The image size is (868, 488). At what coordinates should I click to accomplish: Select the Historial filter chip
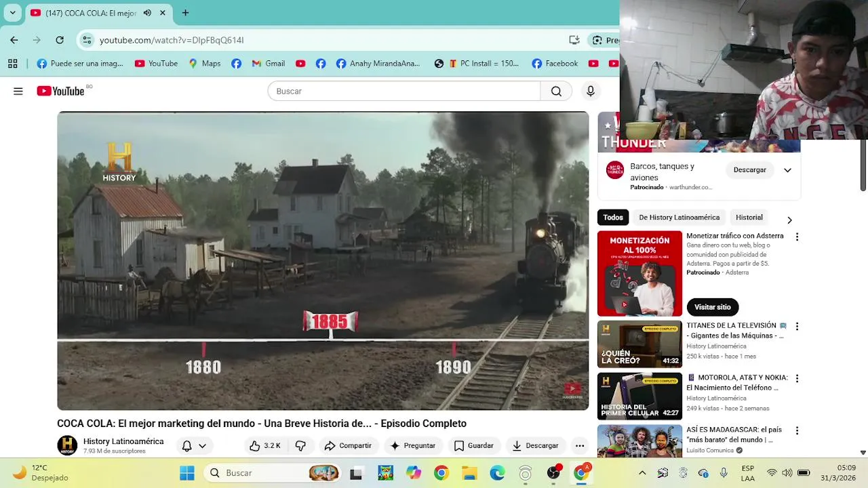(749, 218)
